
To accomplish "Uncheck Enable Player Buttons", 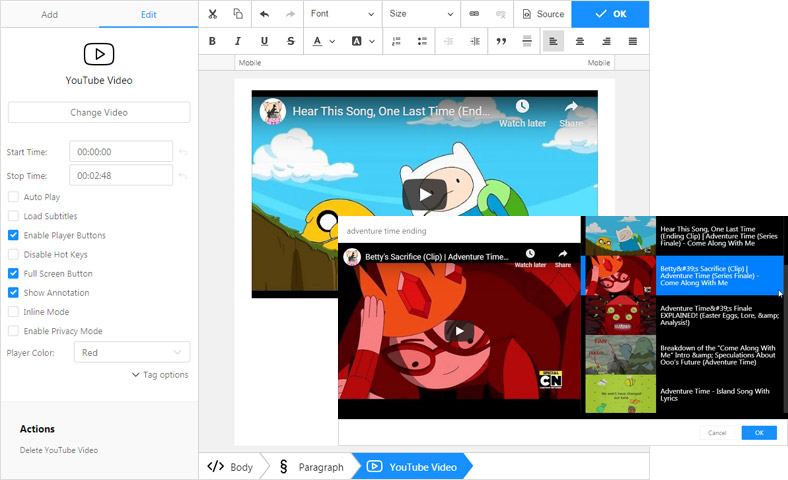I will tap(14, 235).
